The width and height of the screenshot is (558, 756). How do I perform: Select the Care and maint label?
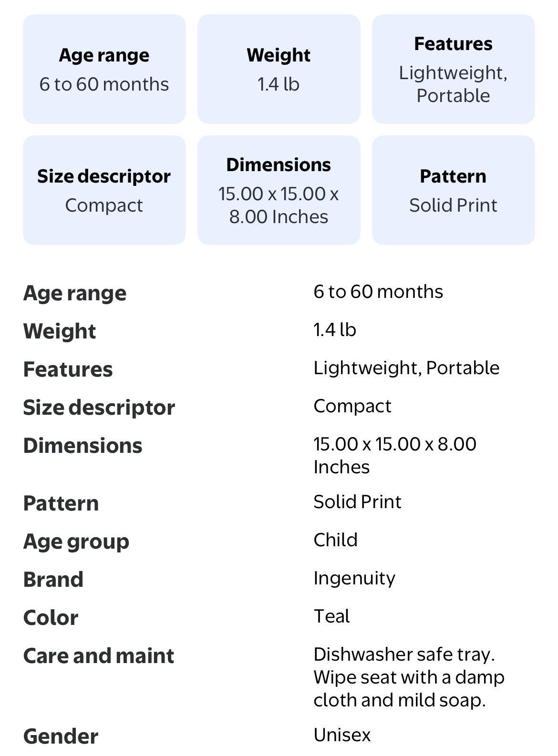(x=99, y=656)
